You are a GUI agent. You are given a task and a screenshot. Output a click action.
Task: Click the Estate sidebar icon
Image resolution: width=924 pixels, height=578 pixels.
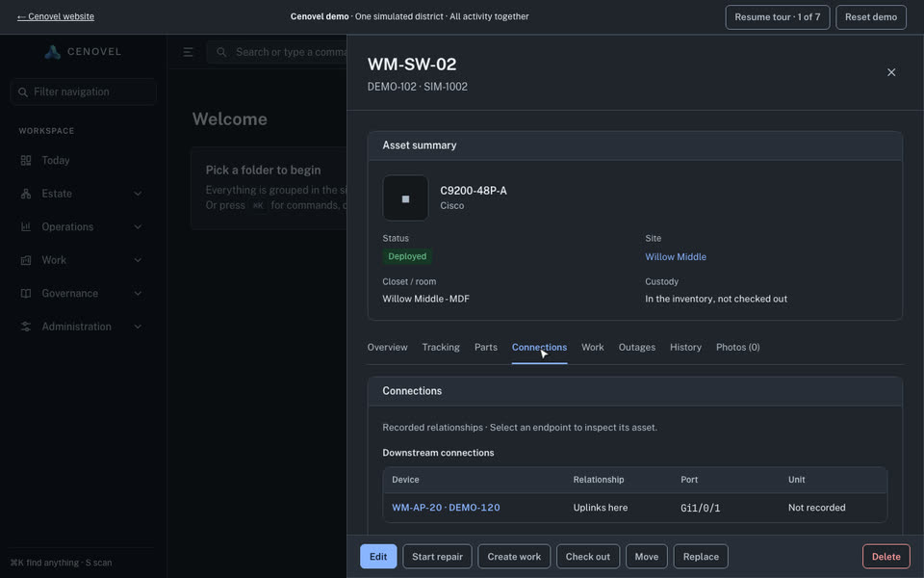(26, 194)
